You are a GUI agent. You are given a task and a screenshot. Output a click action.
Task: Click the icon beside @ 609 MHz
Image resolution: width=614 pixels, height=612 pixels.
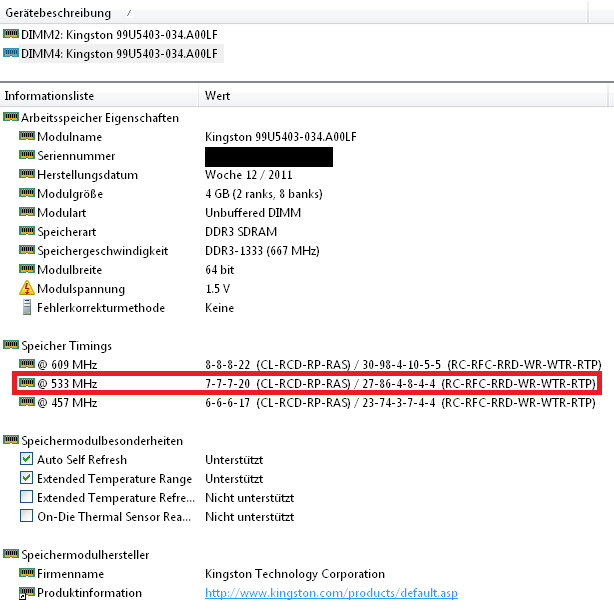pyautogui.click(x=27, y=364)
